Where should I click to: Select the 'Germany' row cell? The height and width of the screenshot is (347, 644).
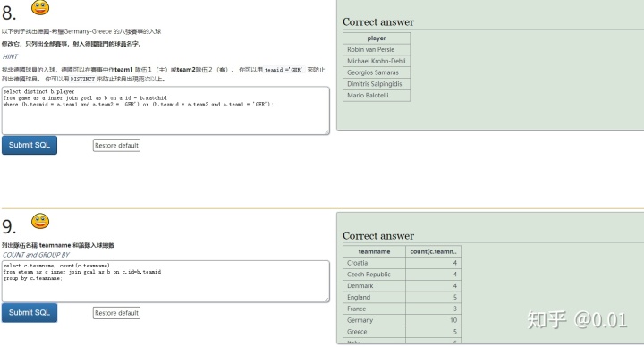coord(374,320)
